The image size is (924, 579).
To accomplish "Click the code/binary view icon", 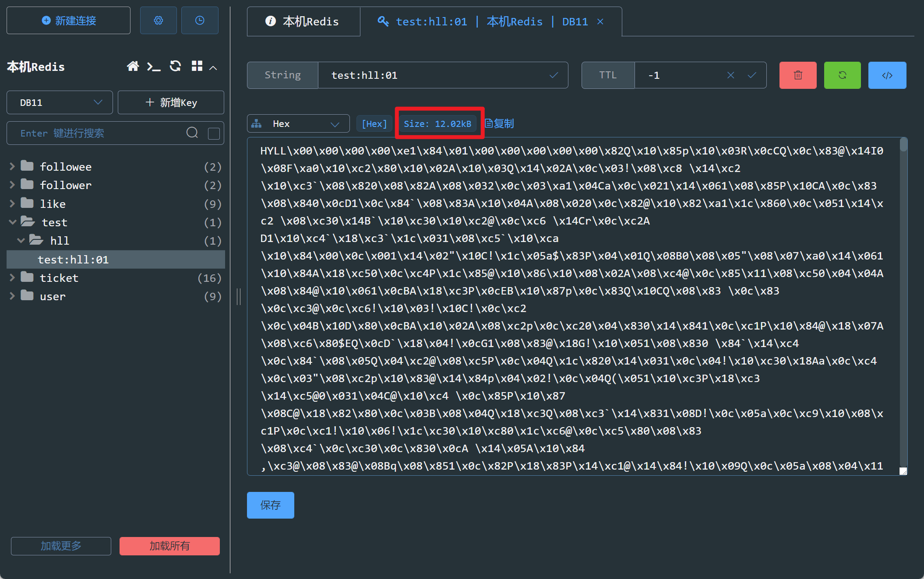I will tap(887, 75).
